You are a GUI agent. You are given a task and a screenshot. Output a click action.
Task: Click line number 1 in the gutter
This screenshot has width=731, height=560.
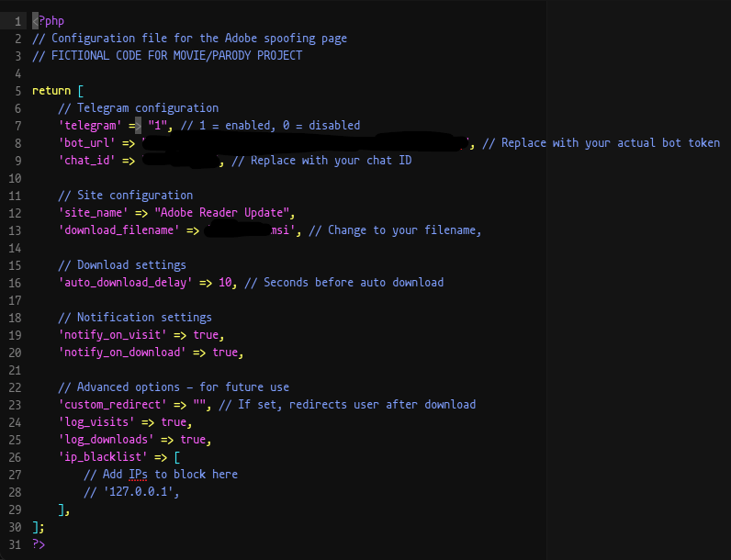17,21
